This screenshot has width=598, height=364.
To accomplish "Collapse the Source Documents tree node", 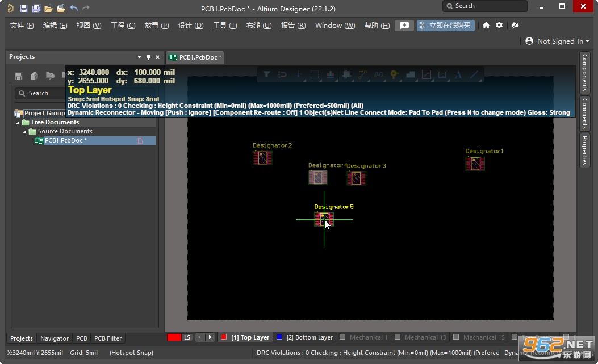I will click(x=24, y=132).
